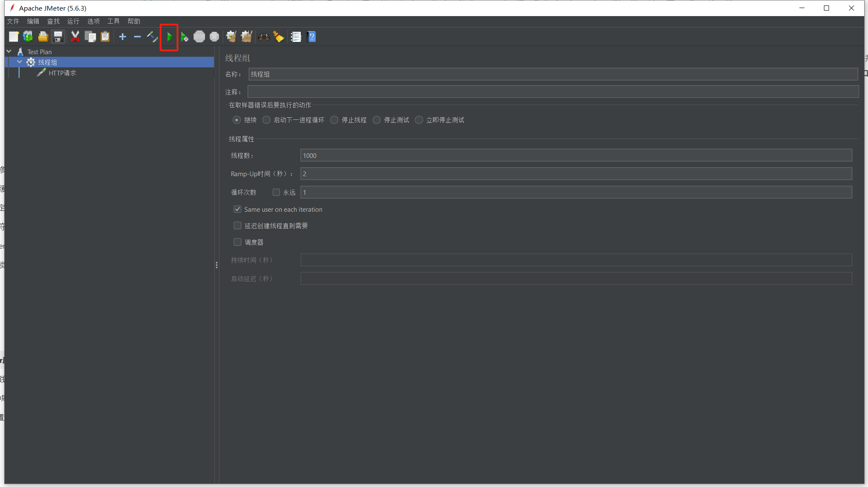Create a new test plan via toolbar
The width and height of the screenshot is (868, 487).
tap(14, 37)
